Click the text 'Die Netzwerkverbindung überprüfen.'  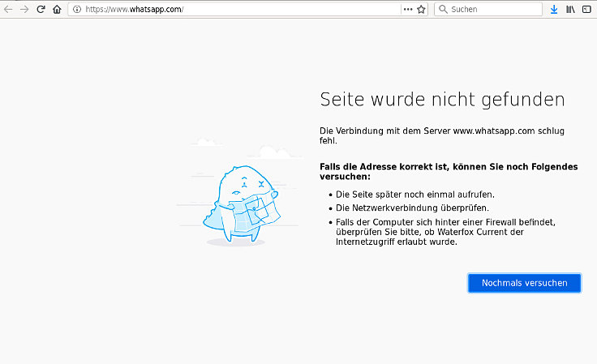tap(412, 208)
